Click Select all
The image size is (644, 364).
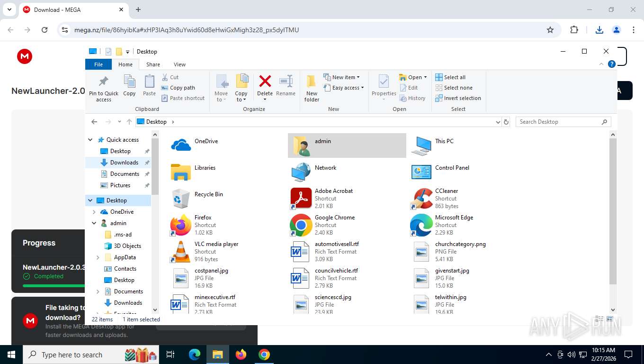[x=450, y=77]
